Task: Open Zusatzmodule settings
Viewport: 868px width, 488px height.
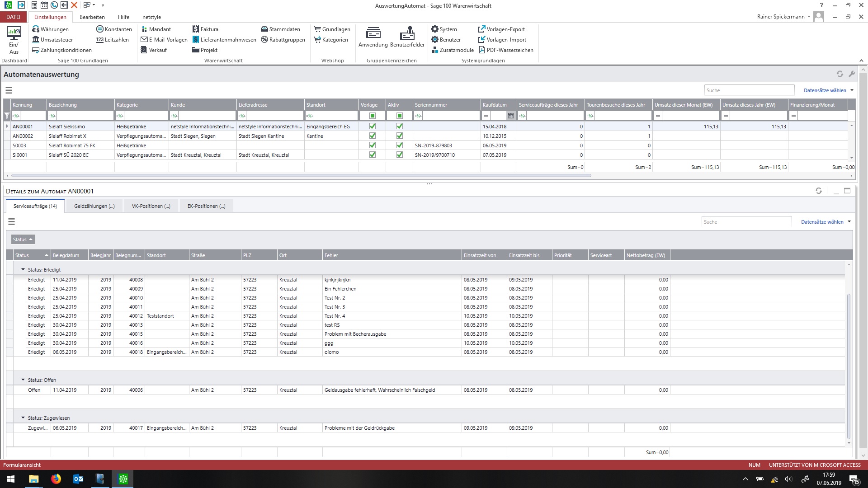Action: pos(453,50)
